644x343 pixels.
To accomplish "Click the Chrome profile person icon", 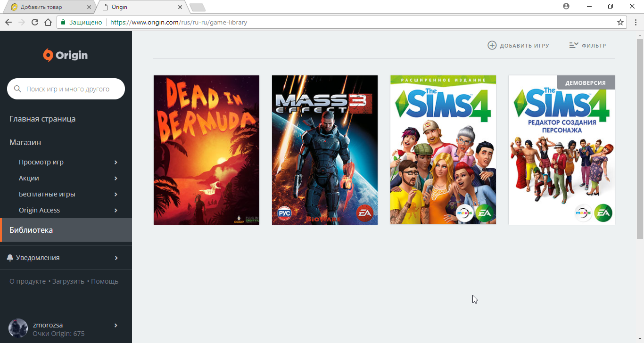I will pos(566,6).
